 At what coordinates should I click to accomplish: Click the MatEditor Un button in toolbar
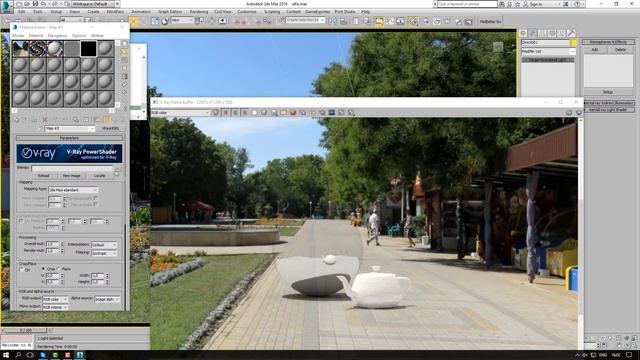[490, 21]
